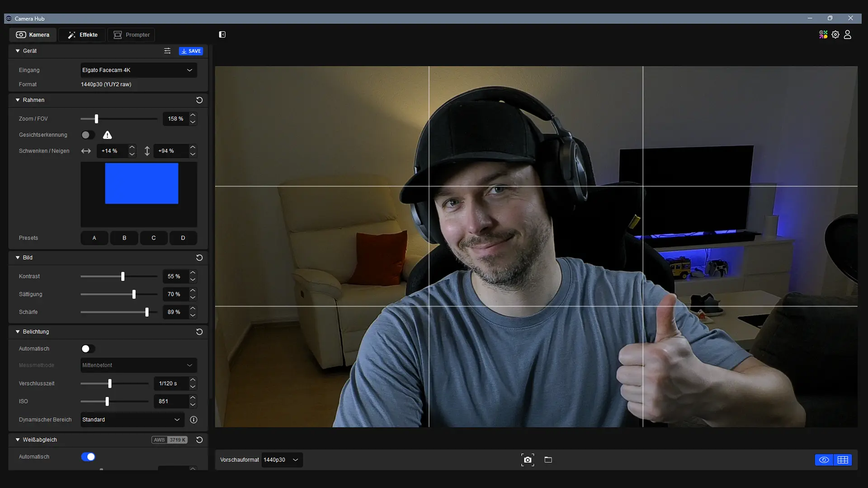Click the blue SAVE button
Screen dimensions: 868x488
tap(191, 51)
